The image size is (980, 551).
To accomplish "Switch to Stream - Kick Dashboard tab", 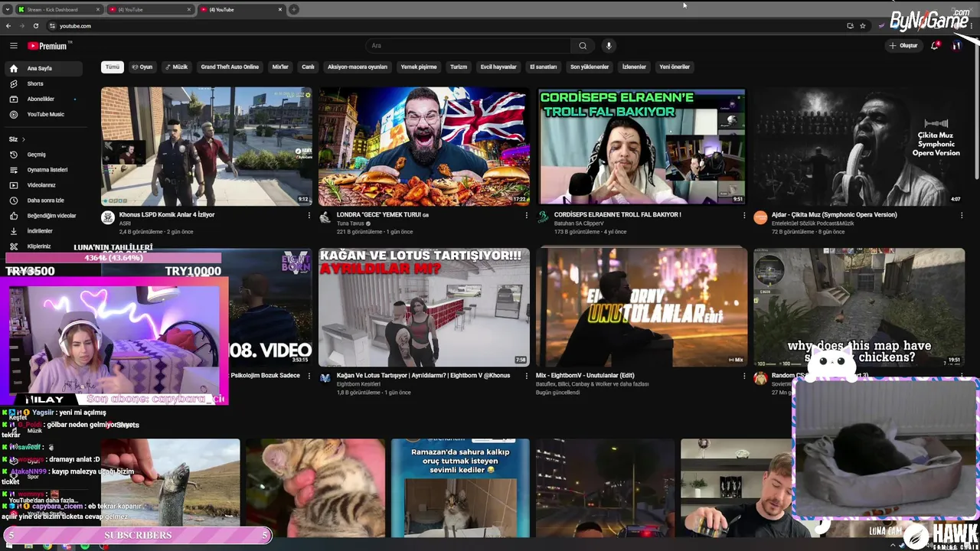I will click(x=60, y=10).
